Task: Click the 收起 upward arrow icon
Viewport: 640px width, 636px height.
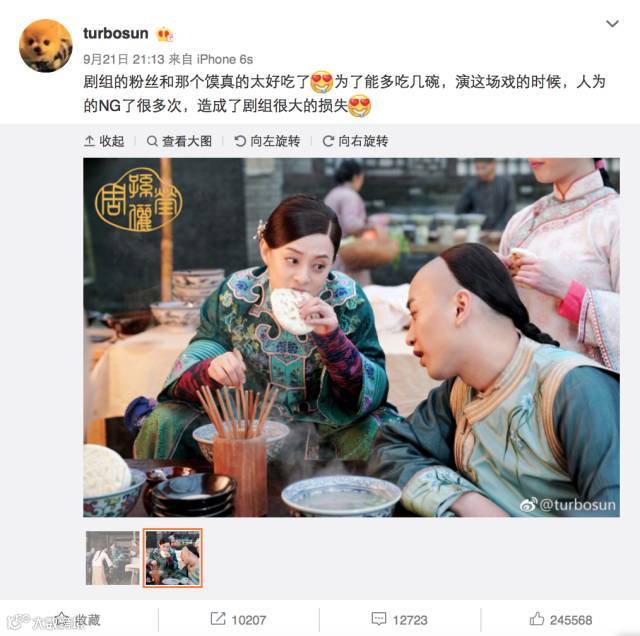Action: (x=89, y=141)
